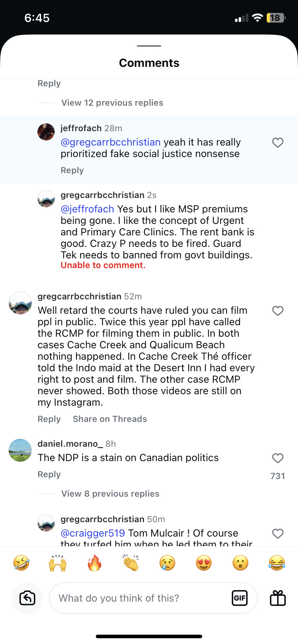
Task: Like the comment about filming in public
Action: click(277, 311)
